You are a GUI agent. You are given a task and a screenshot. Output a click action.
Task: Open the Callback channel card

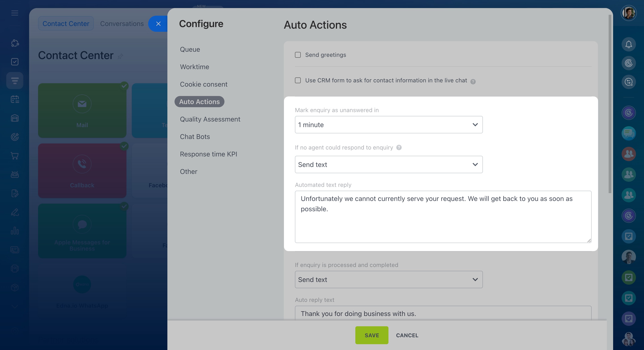click(82, 171)
